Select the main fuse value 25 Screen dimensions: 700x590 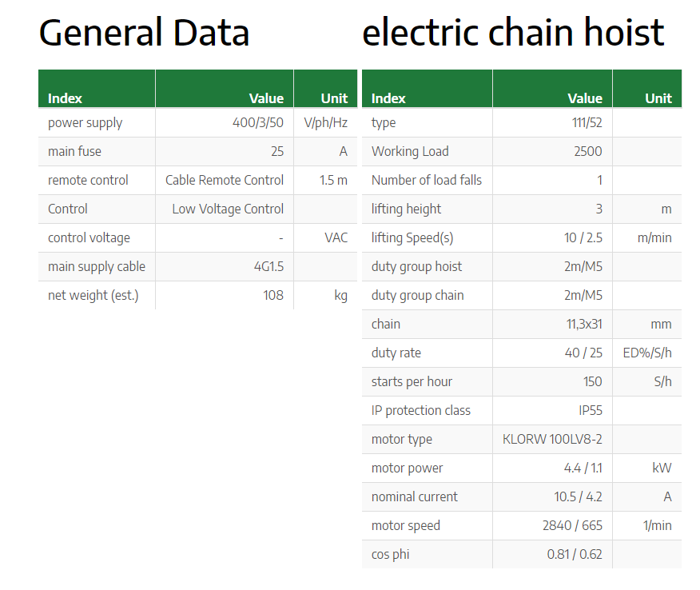tap(276, 151)
